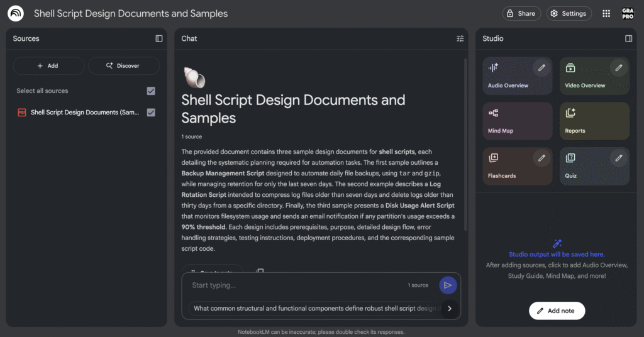Edit the Video Overview options
Image resolution: width=644 pixels, height=337 pixels.
tap(619, 67)
